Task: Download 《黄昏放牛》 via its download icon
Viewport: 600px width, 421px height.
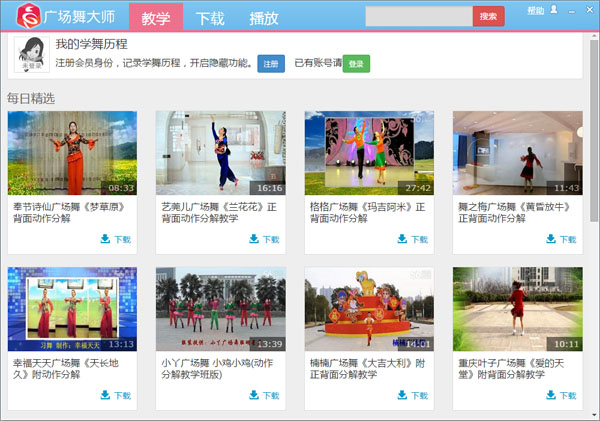Action: coord(551,239)
